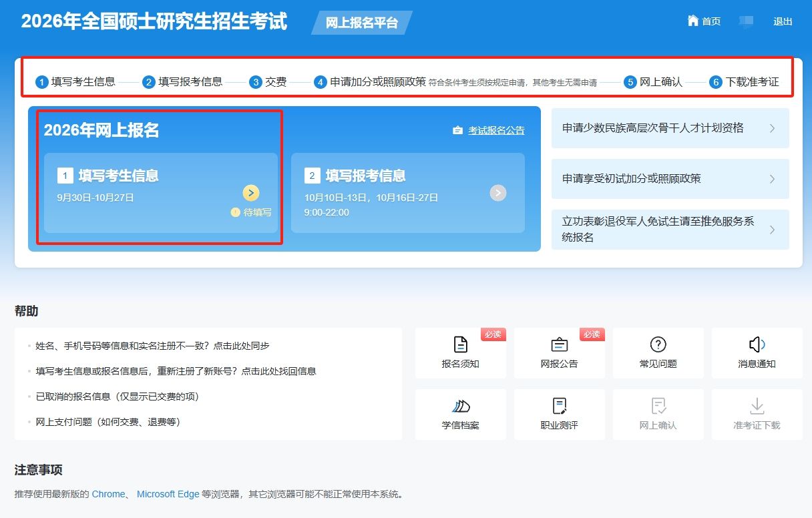Open 消息通知 speaker icon
The width and height of the screenshot is (812, 518).
[757, 344]
